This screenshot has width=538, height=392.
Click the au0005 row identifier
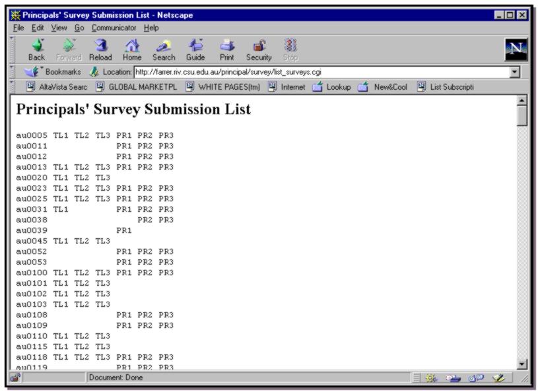click(x=32, y=135)
